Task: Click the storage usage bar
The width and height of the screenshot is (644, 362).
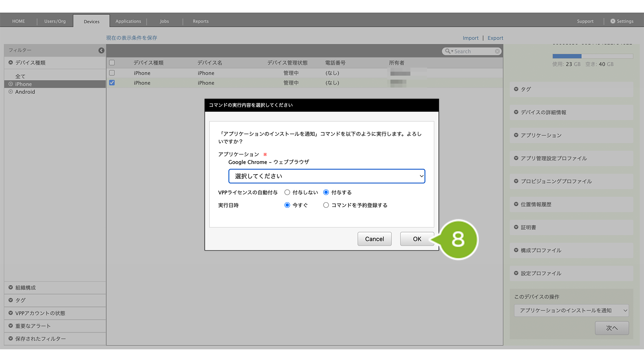Action: tap(592, 56)
